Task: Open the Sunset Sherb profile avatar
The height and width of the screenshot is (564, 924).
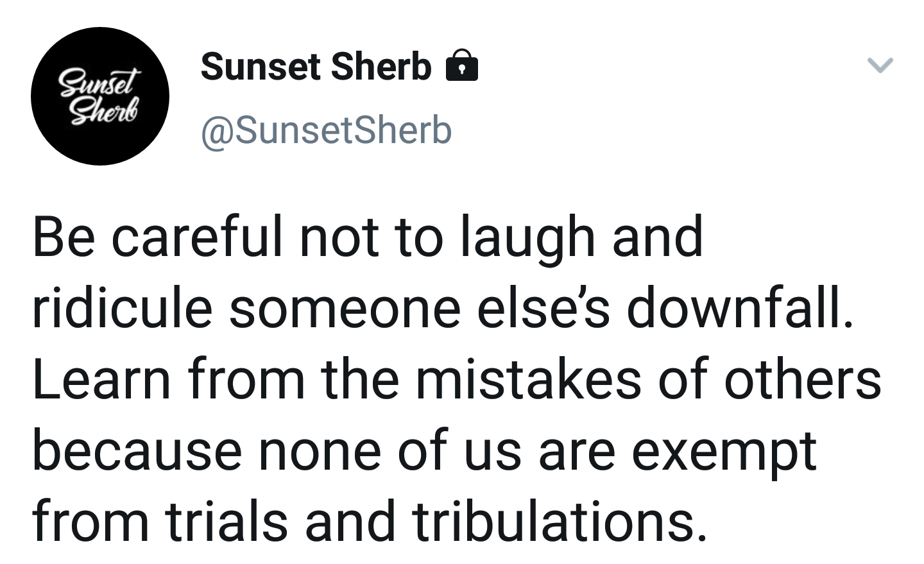Action: click(x=100, y=96)
